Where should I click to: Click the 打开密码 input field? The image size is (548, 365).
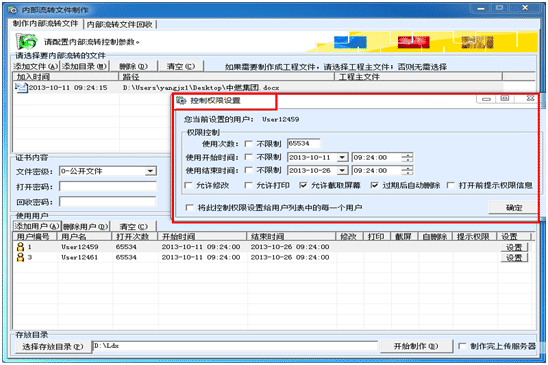[x=108, y=186]
